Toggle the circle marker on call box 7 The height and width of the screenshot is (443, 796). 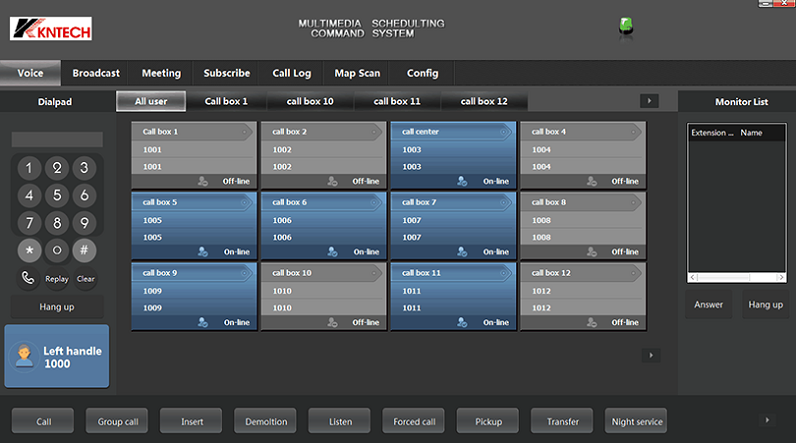(x=504, y=202)
